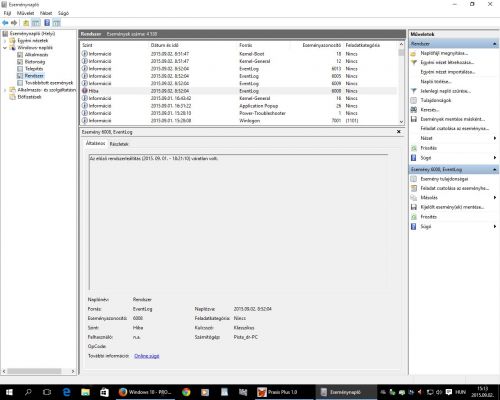Open Task View from the taskbar
The width and height of the screenshot is (500, 400).
tap(47, 392)
